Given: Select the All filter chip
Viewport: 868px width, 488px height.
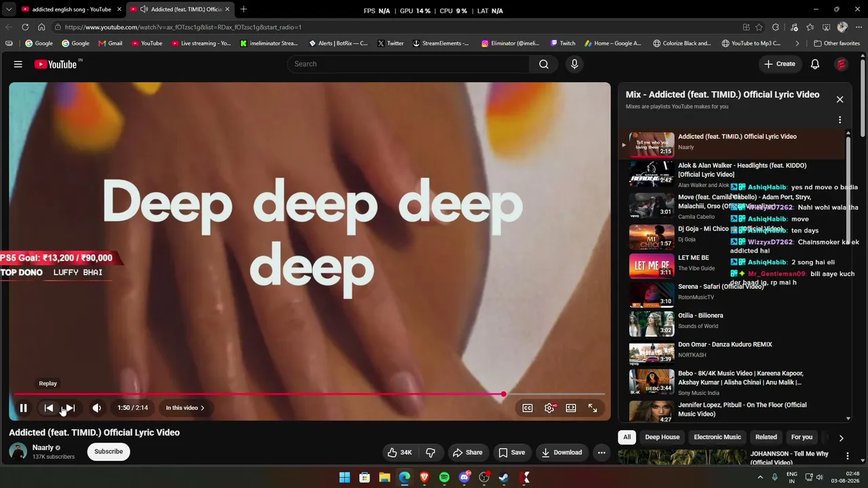Looking at the screenshot, I should point(627,437).
